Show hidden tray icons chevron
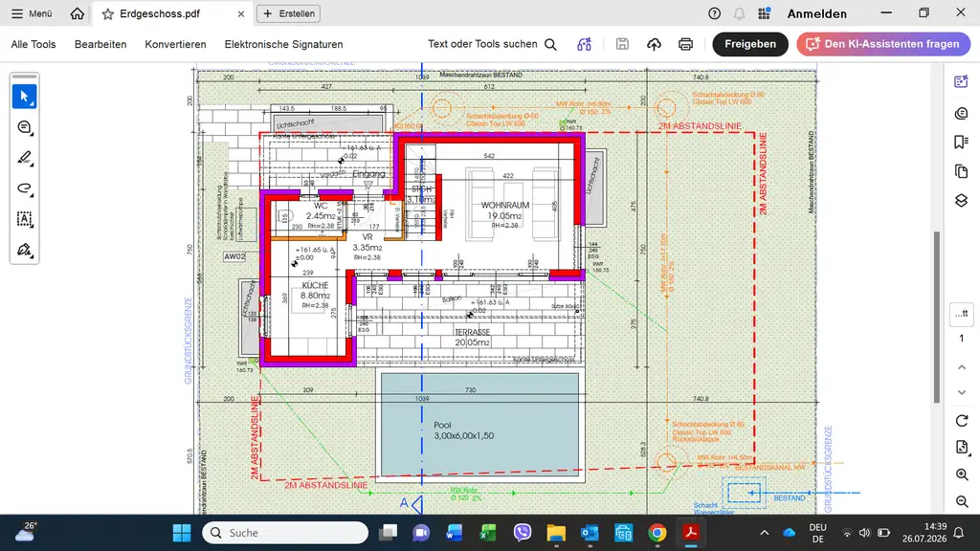The height and width of the screenshot is (551, 980). tap(765, 533)
